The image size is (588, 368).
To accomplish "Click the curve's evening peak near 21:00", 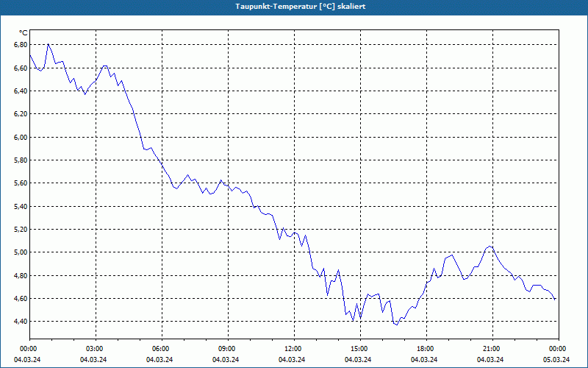I will [490, 247].
